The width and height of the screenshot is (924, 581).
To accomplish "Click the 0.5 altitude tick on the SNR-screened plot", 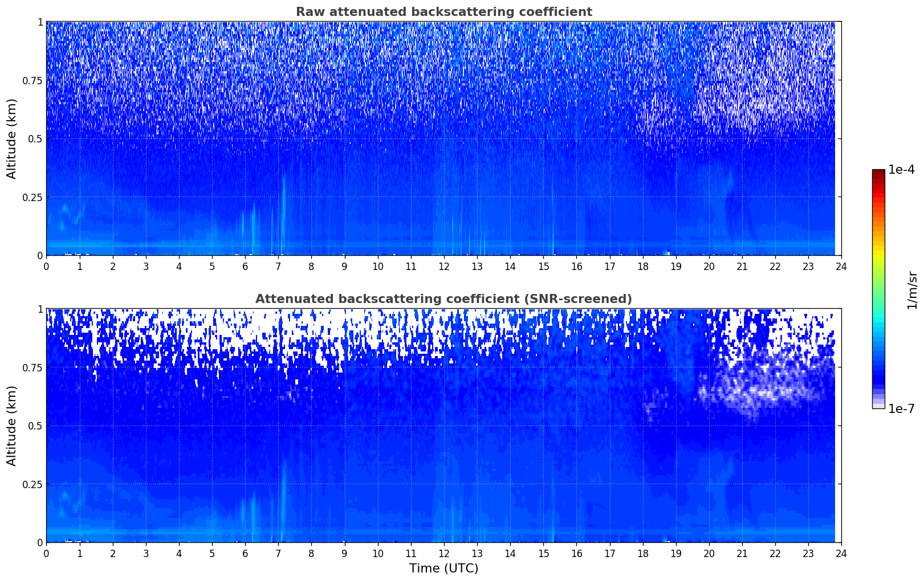I will click(35, 425).
